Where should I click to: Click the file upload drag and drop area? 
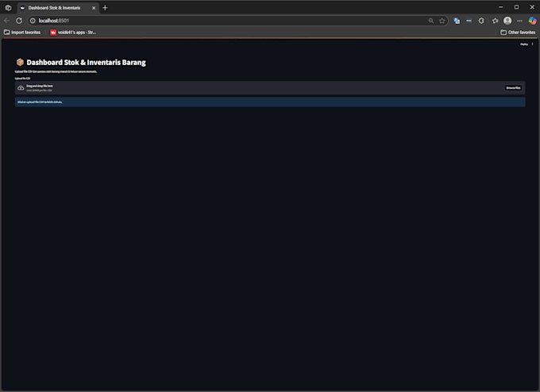click(270, 88)
